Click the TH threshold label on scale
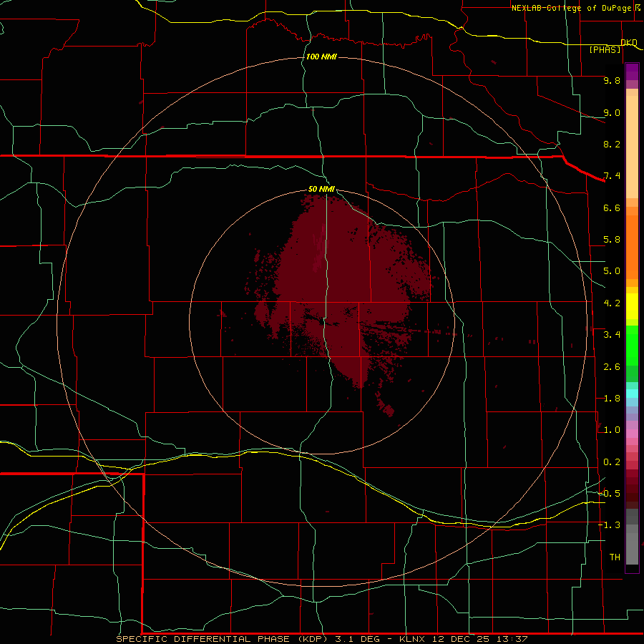This screenshot has width=644, height=644. coord(615,557)
